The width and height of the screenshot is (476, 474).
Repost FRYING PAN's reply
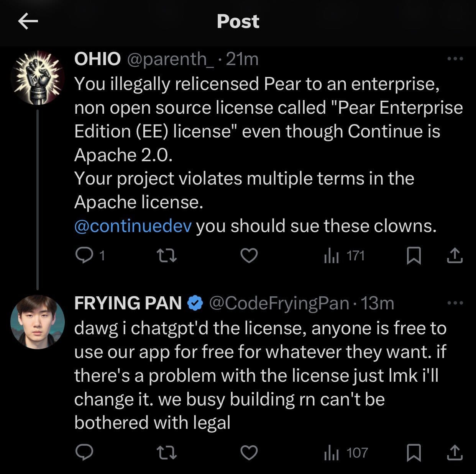tap(167, 453)
